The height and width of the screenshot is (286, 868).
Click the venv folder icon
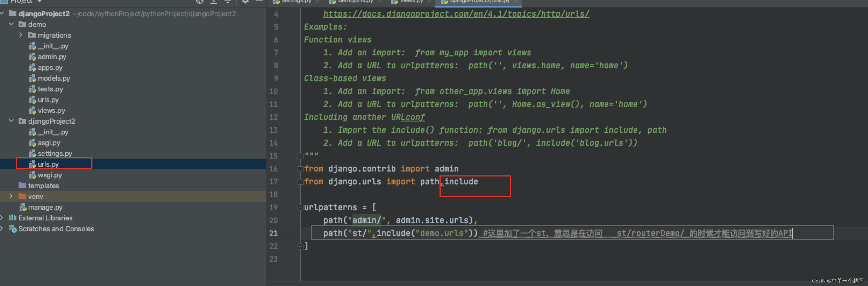click(23, 196)
